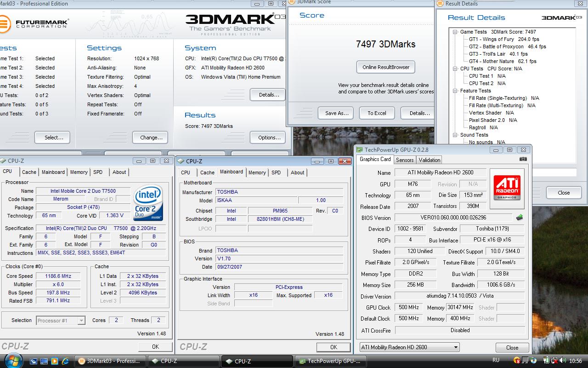Click the GPU-Z camera screenshot icon
The image size is (588, 368).
point(523,159)
